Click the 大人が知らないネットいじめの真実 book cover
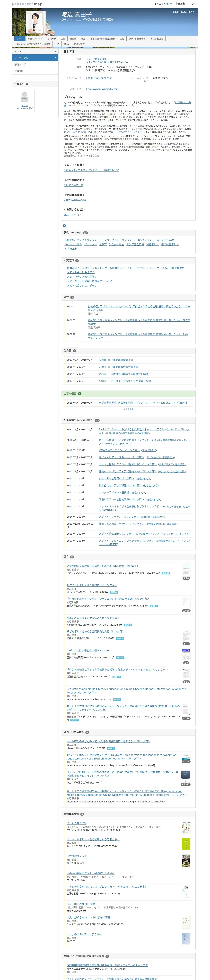The width and height of the screenshot is (210, 980). (x=186, y=922)
